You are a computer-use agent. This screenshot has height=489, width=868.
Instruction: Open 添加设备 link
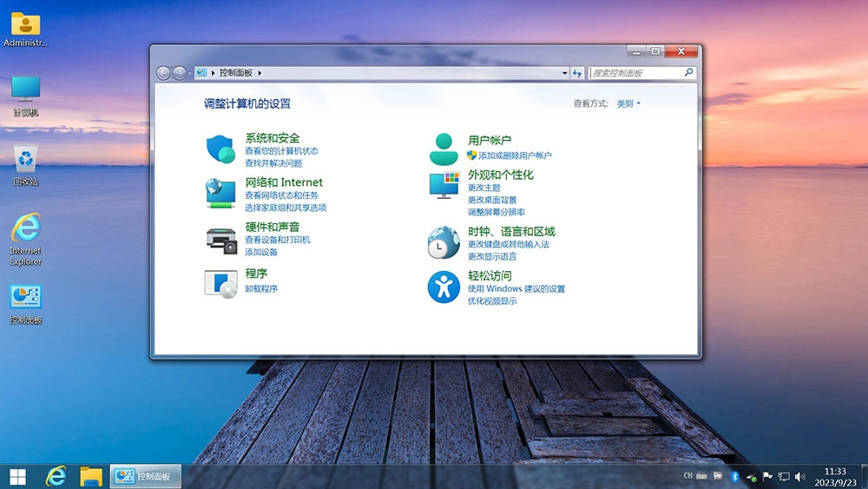click(261, 252)
